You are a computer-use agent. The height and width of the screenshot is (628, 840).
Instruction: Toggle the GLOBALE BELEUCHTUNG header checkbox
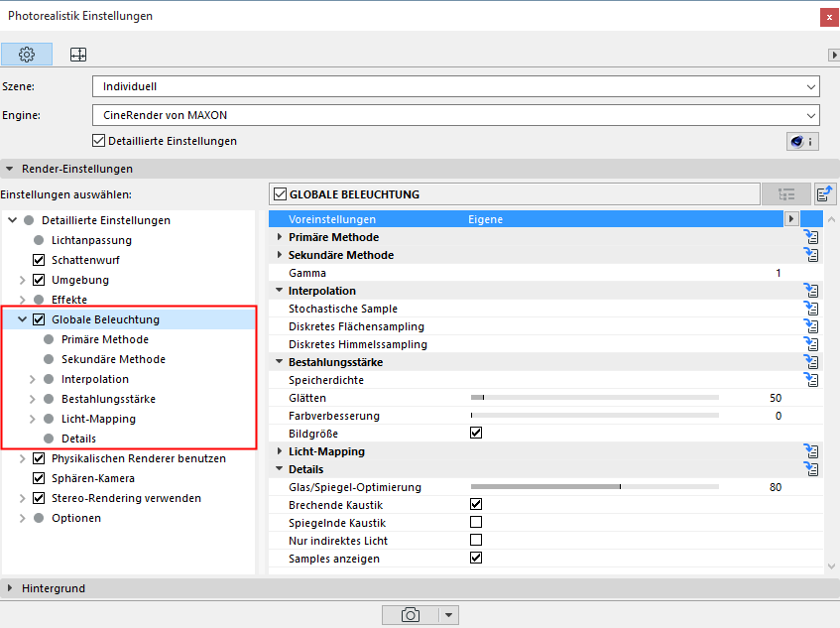tap(281, 194)
